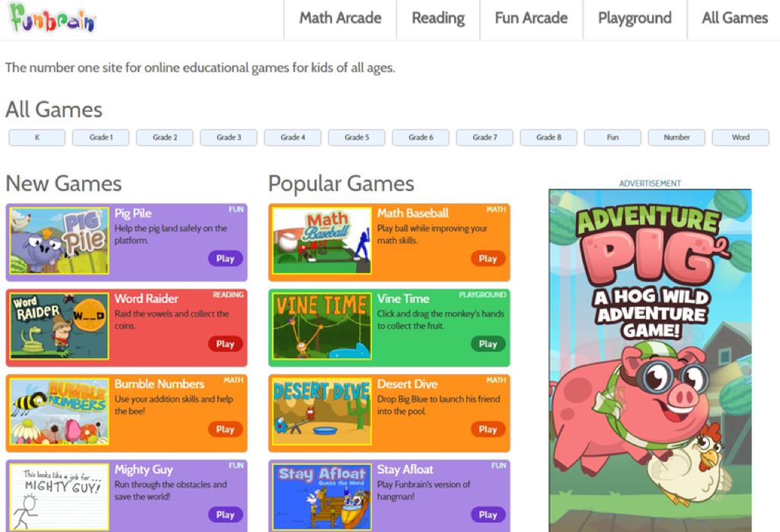780x532 pixels.
Task: Open the Math Arcade tab
Action: pyautogui.click(x=340, y=18)
